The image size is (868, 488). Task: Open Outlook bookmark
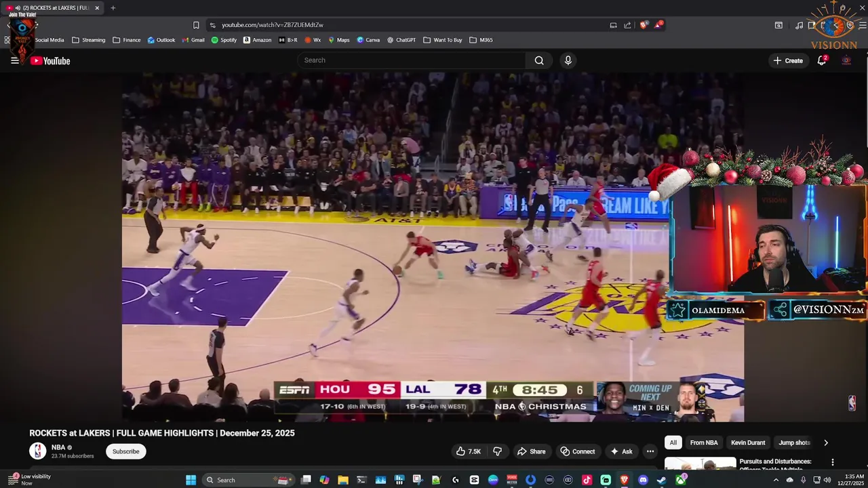[161, 40]
